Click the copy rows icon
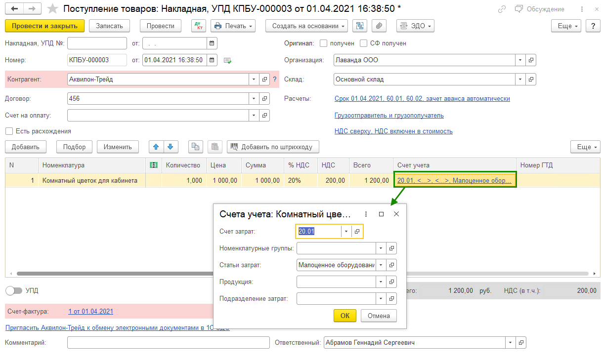603x364 pixels. point(196,147)
